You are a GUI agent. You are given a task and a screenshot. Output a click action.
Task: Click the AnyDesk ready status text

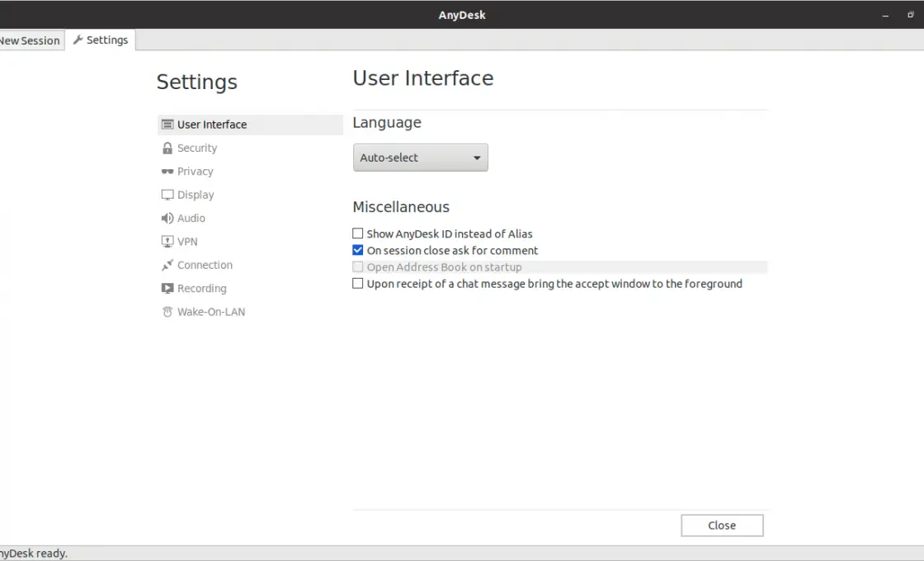pos(34,554)
